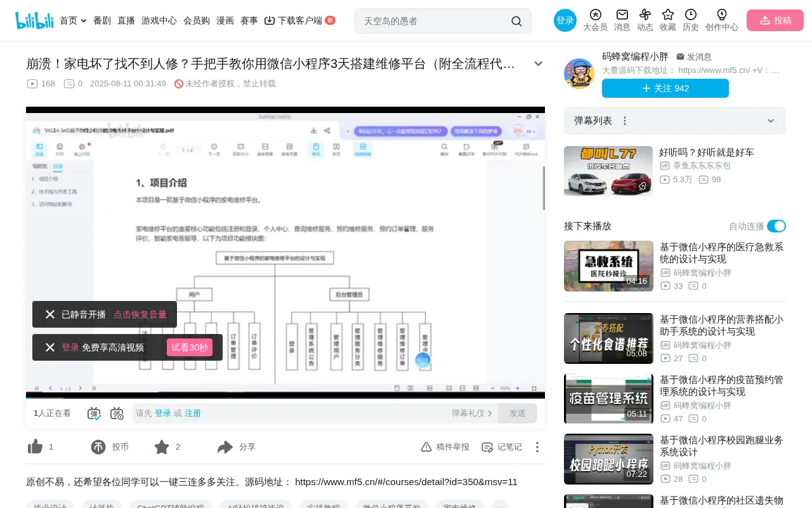Image resolution: width=812 pixels, height=508 pixels.
Task: Open 创作中心 lightbulb icon
Action: (722, 15)
